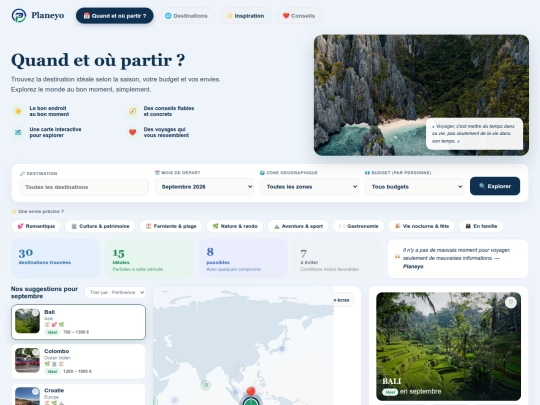Click the Bali list thumbnail image

(x=27, y=321)
